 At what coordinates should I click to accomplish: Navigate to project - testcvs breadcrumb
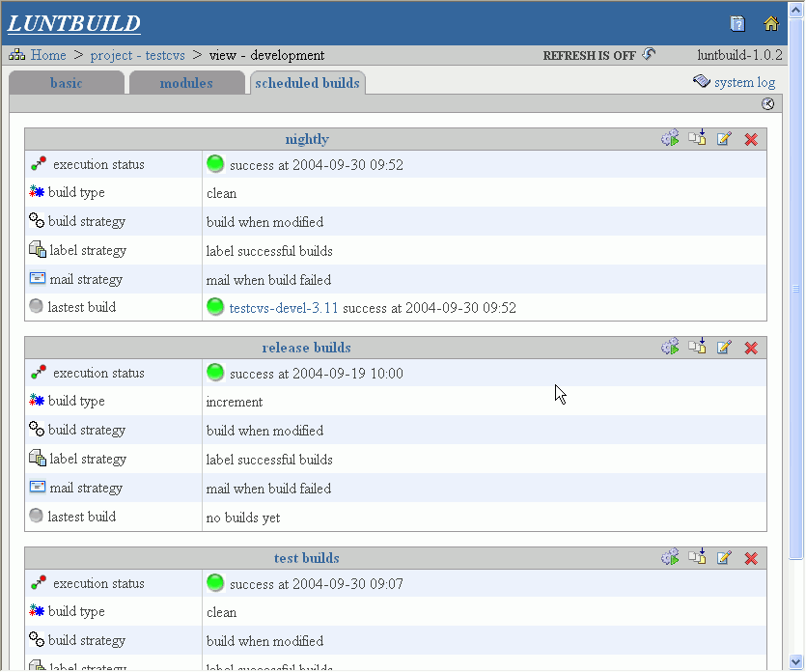[x=137, y=55]
